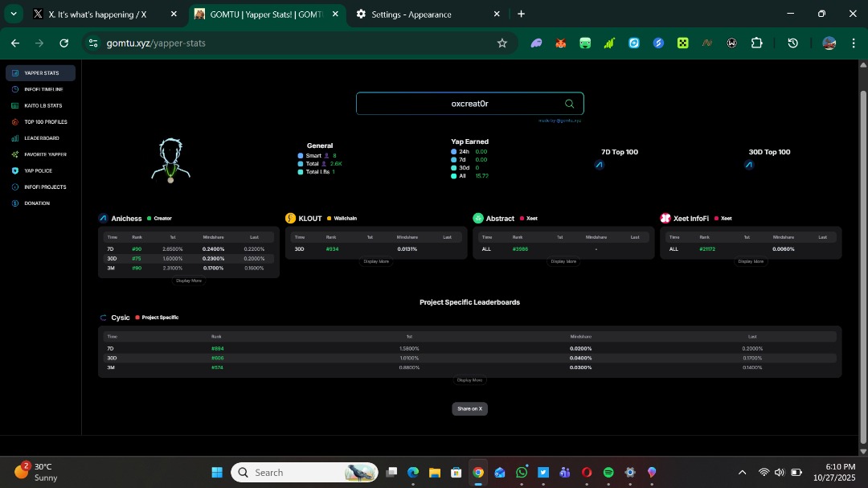Click the taskbar Search box

pyautogui.click(x=305, y=473)
